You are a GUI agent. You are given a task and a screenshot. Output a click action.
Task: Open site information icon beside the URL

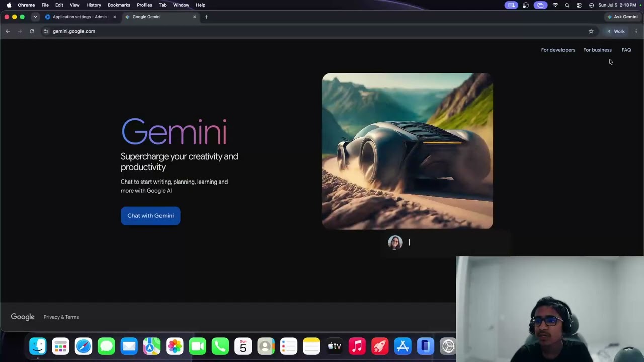click(x=46, y=31)
